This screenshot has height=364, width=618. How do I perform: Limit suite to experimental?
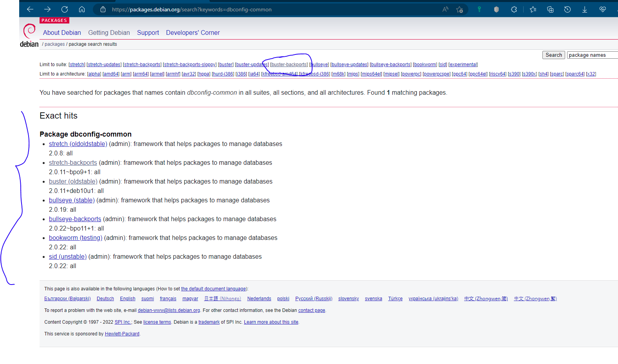(463, 65)
